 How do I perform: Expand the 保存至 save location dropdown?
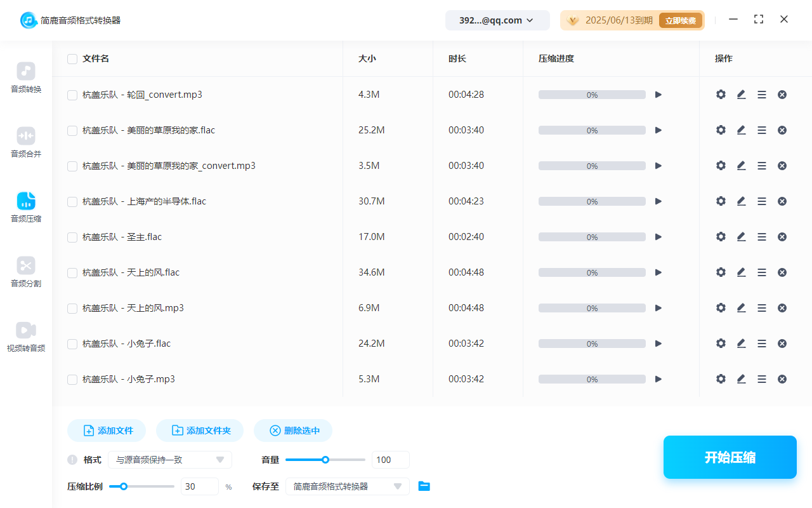pyautogui.click(x=347, y=486)
